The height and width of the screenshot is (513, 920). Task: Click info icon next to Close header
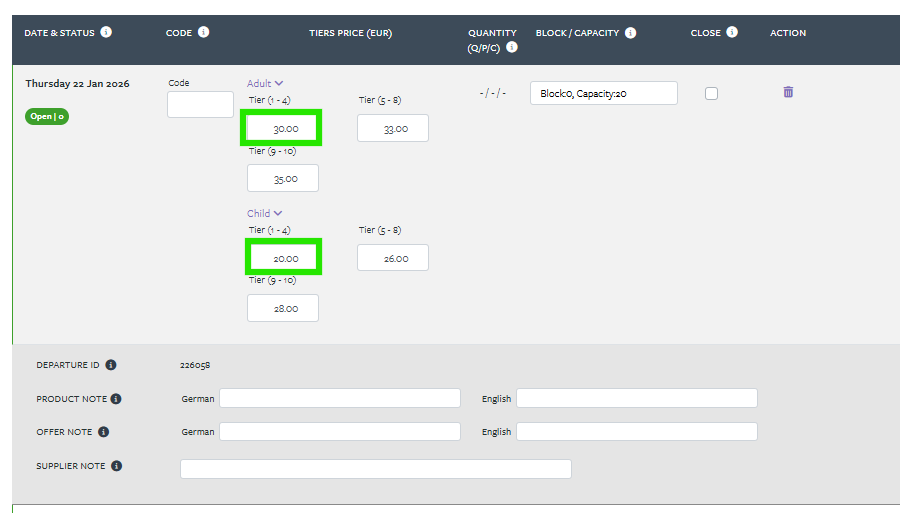click(732, 32)
